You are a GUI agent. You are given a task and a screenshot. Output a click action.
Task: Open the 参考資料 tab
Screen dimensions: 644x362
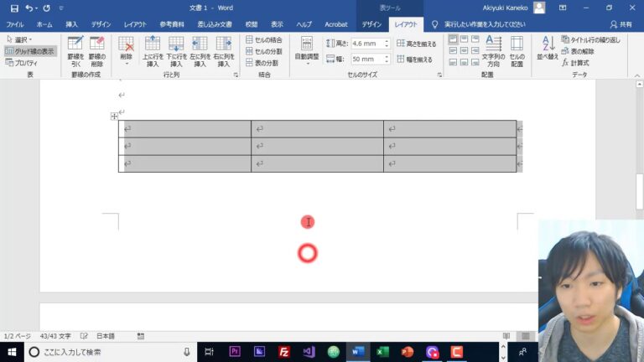tap(172, 24)
